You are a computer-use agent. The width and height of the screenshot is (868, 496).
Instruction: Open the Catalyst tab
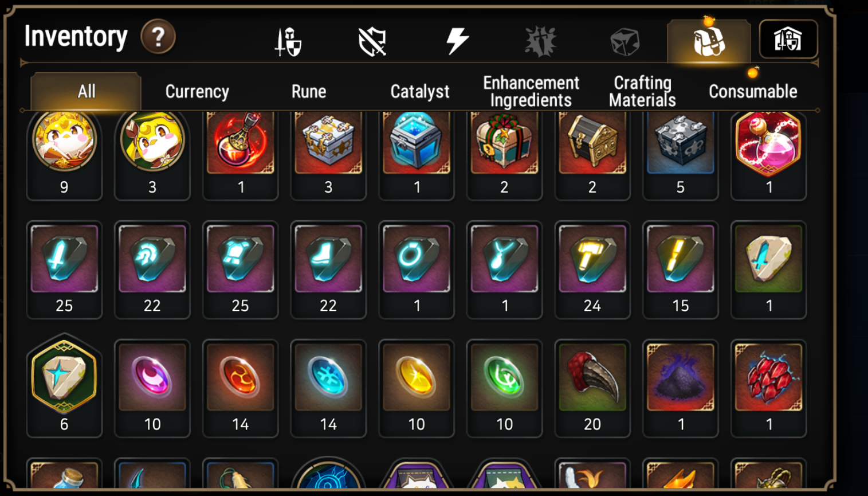point(420,92)
